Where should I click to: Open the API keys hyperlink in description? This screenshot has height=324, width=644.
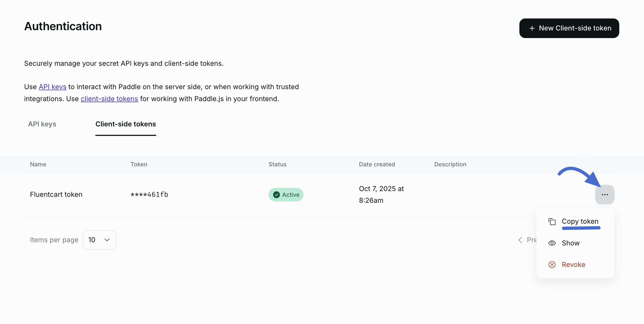(52, 87)
